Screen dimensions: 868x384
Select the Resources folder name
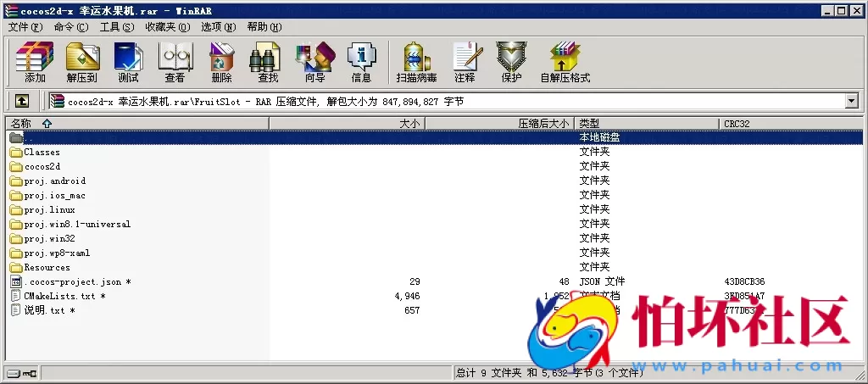[47, 267]
